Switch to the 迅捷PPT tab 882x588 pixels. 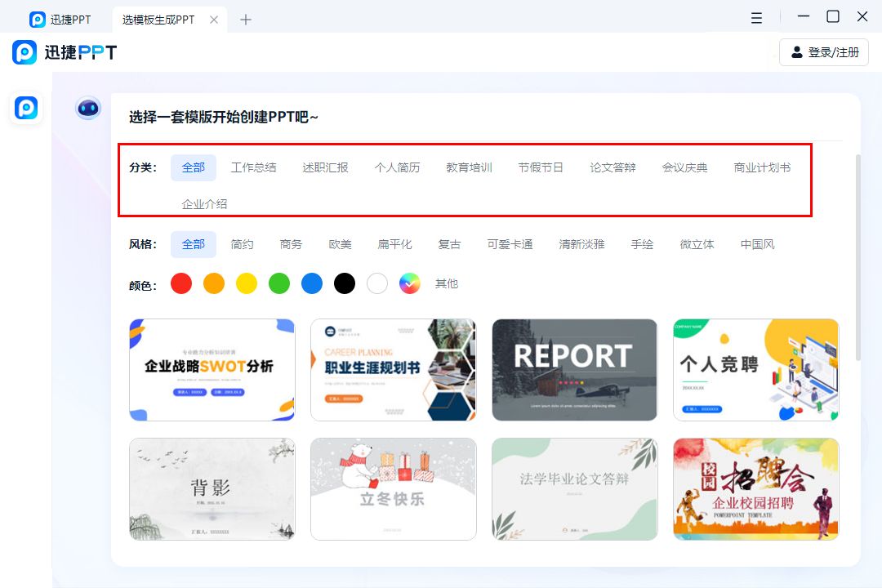click(60, 20)
